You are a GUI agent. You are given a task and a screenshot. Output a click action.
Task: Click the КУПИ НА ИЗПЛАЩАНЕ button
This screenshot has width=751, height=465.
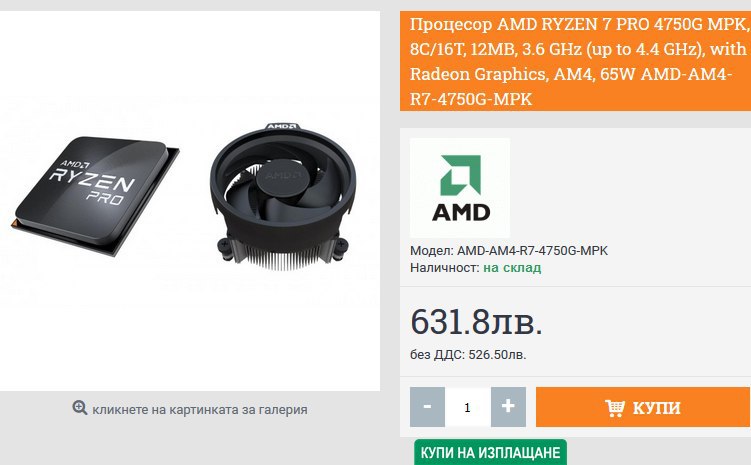click(x=490, y=453)
